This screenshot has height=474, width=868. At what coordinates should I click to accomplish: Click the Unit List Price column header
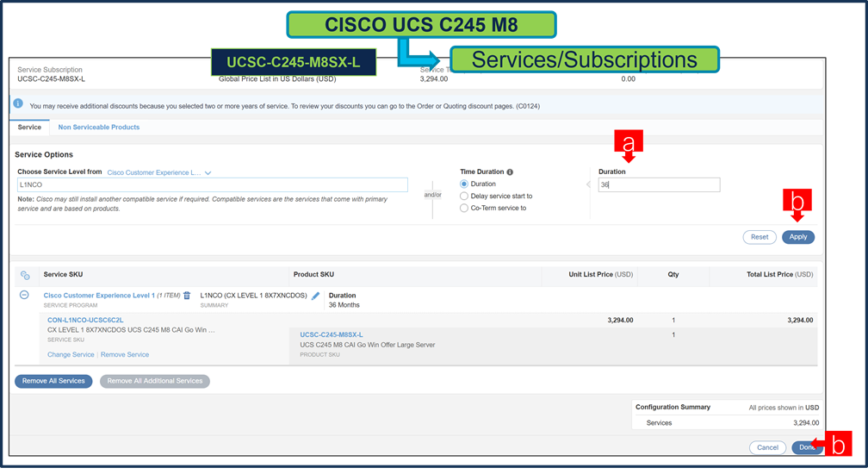(x=601, y=275)
